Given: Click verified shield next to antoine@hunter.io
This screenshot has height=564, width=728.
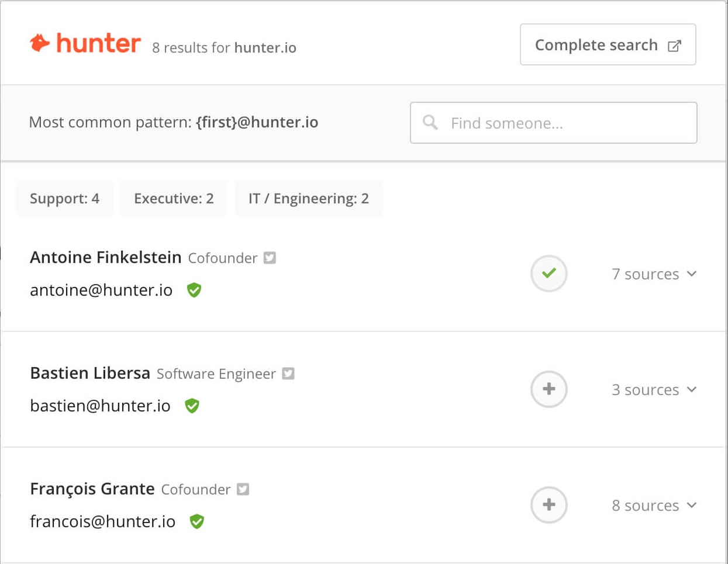Looking at the screenshot, I should pos(194,290).
